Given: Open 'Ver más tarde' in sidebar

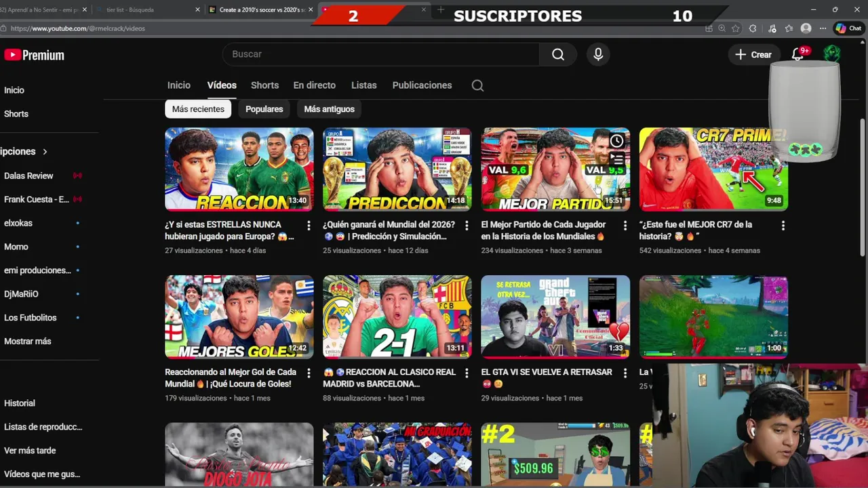Looking at the screenshot, I should point(30,451).
